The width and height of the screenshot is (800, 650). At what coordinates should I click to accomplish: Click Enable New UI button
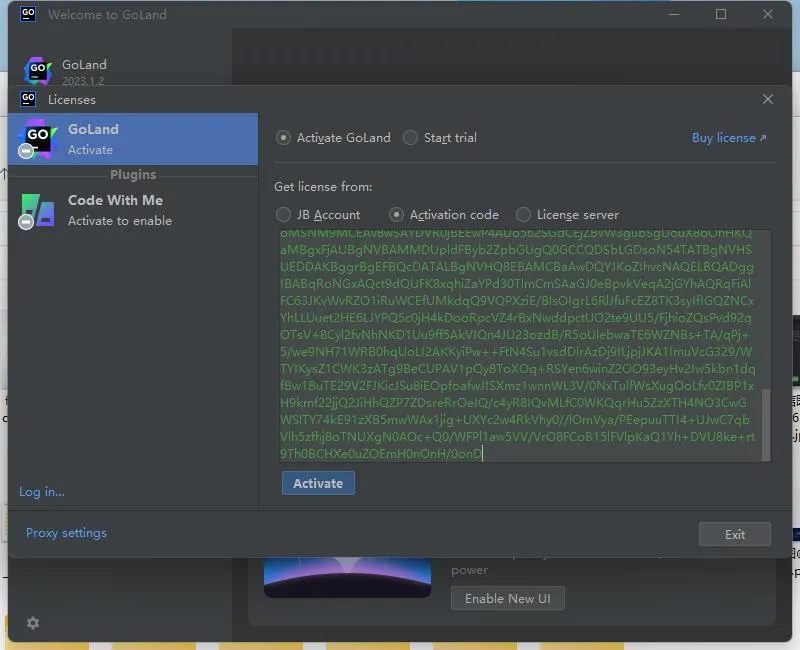pos(508,598)
